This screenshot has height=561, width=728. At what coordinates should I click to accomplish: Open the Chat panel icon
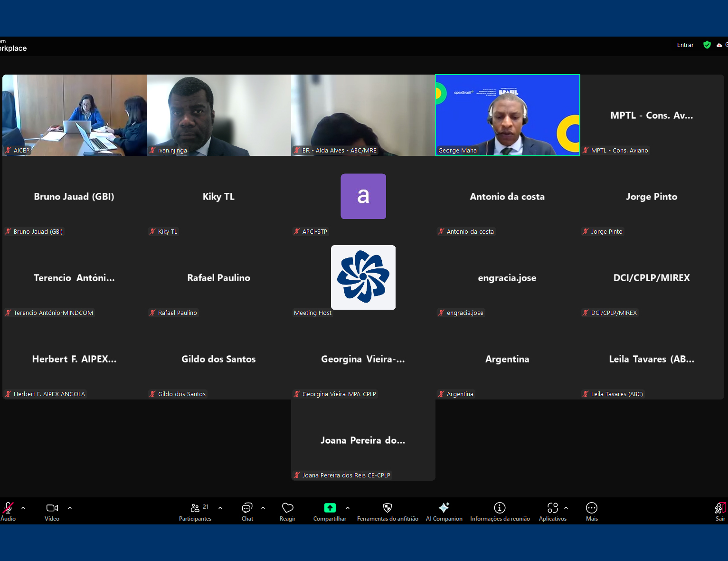247,508
